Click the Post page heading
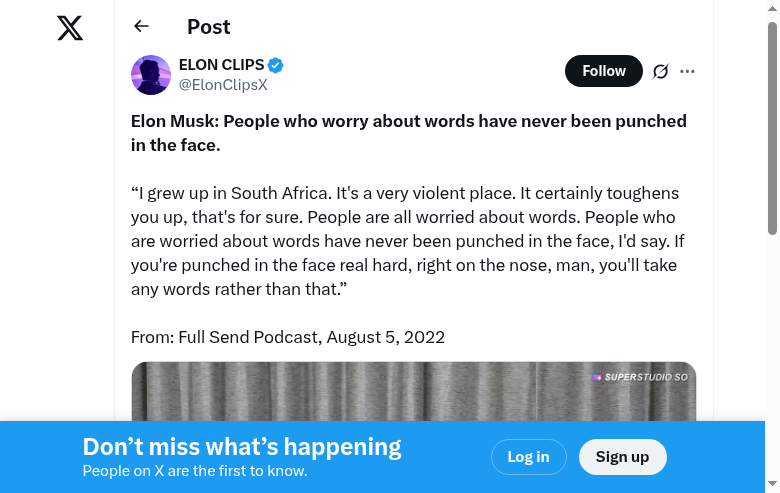The height and width of the screenshot is (493, 780). 208,27
